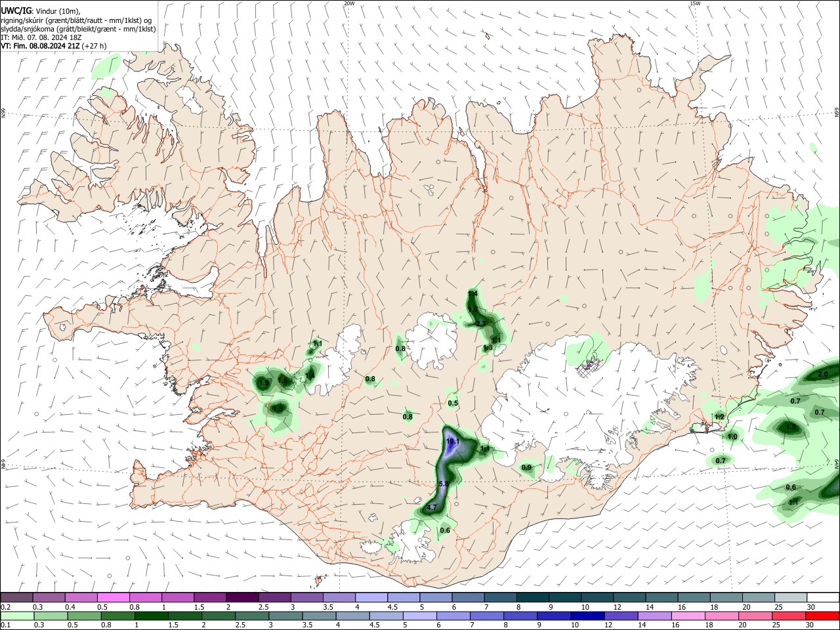Click the '4.7' precipitation value
The width and height of the screenshot is (840, 630).
tap(432, 507)
